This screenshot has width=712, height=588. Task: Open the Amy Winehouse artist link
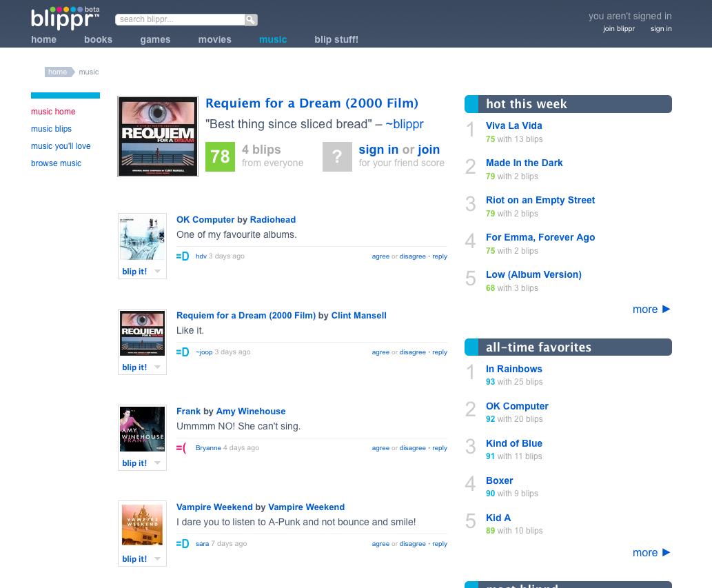click(x=251, y=412)
